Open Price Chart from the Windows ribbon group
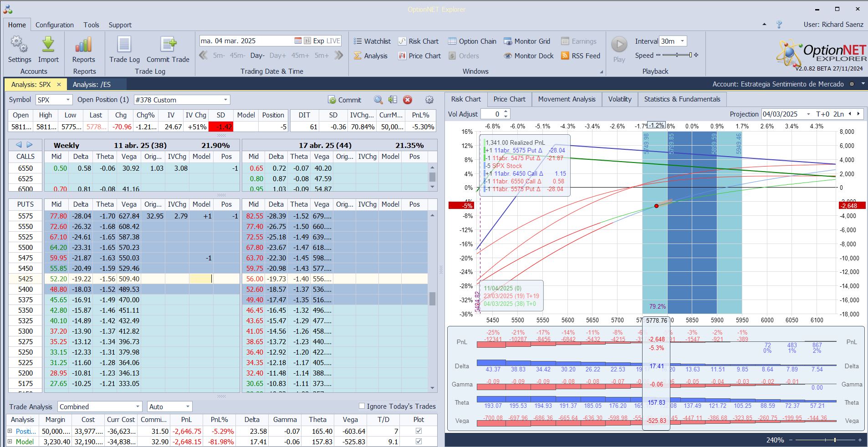Image resolution: width=868 pixels, height=447 pixels. pos(419,56)
